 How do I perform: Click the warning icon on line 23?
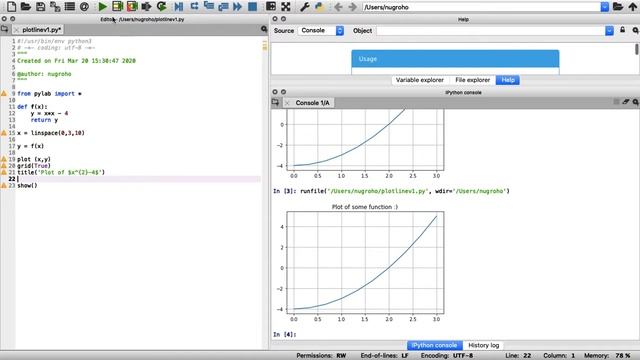point(4,185)
